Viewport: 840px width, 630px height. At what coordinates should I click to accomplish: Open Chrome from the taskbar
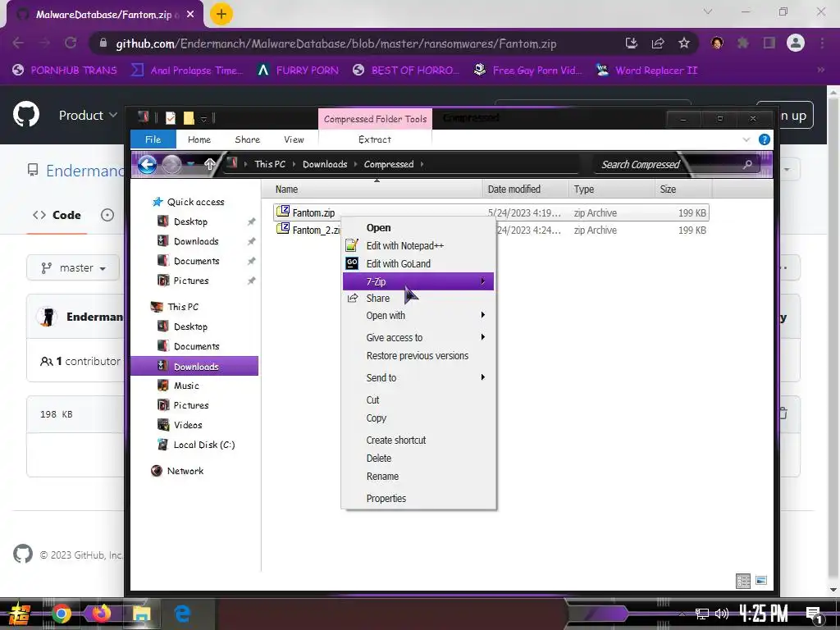click(61, 614)
